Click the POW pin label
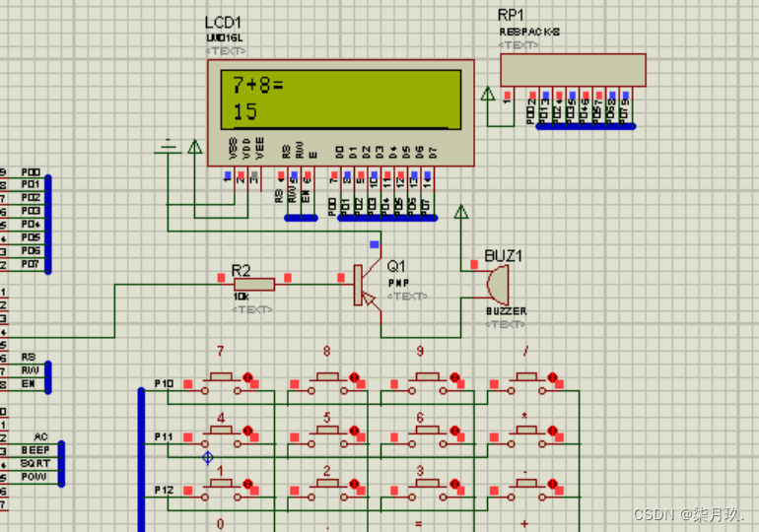The height and width of the screenshot is (532, 759). coord(34,477)
